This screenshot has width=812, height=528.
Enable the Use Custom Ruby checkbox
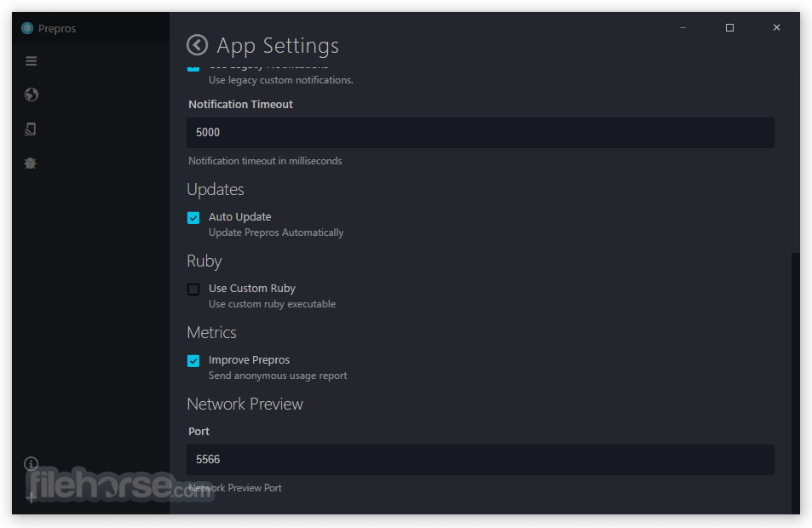(193, 290)
